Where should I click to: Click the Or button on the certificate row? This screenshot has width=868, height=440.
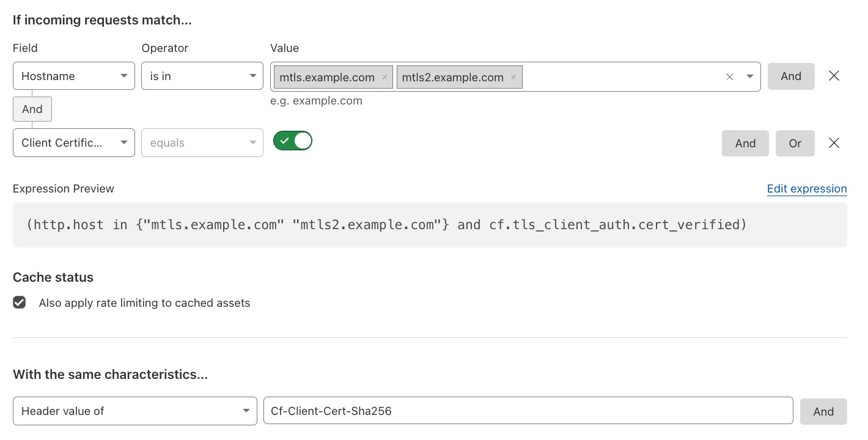(x=795, y=143)
